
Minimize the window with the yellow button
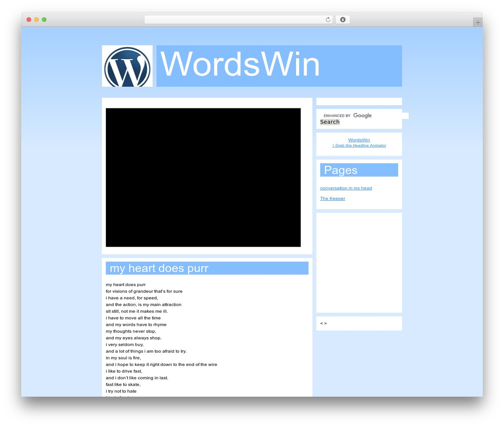(x=37, y=20)
